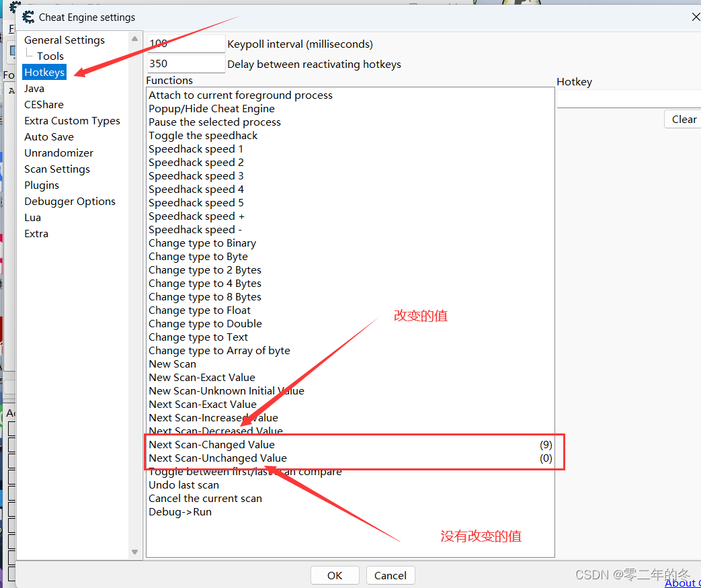
Task: Select 'Change type to Double'
Action: (x=350, y=323)
